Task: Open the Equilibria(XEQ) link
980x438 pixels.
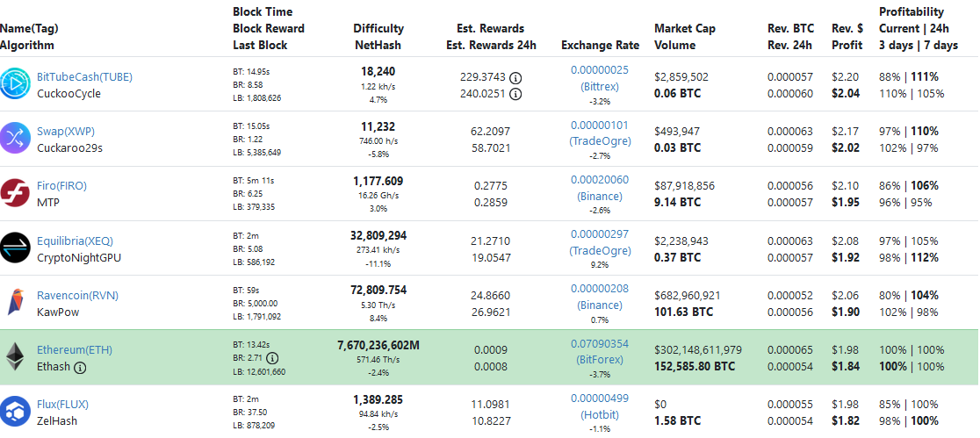Action: 75,241
